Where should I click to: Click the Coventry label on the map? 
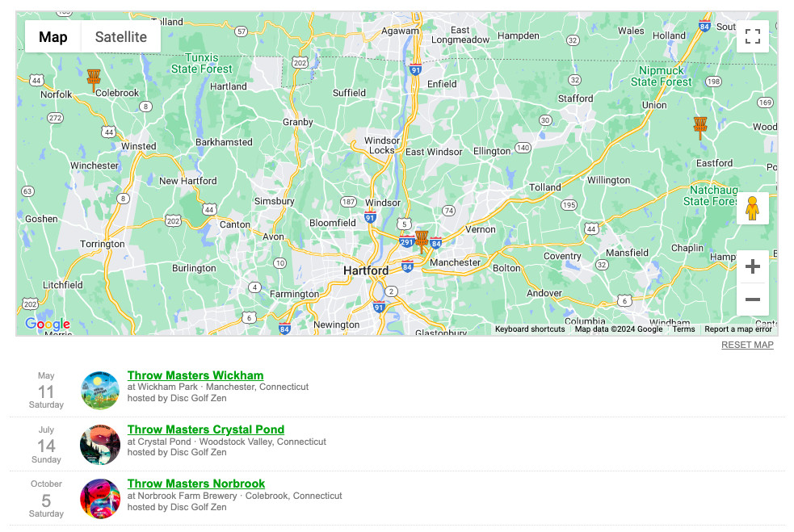coord(562,256)
